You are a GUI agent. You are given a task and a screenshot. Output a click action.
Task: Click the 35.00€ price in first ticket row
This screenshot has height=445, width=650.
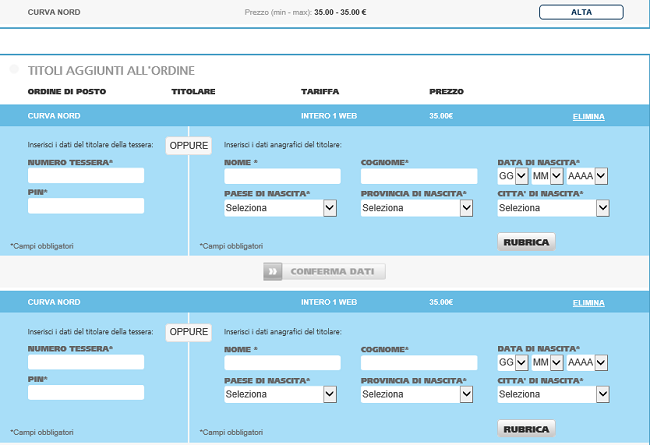click(x=441, y=116)
